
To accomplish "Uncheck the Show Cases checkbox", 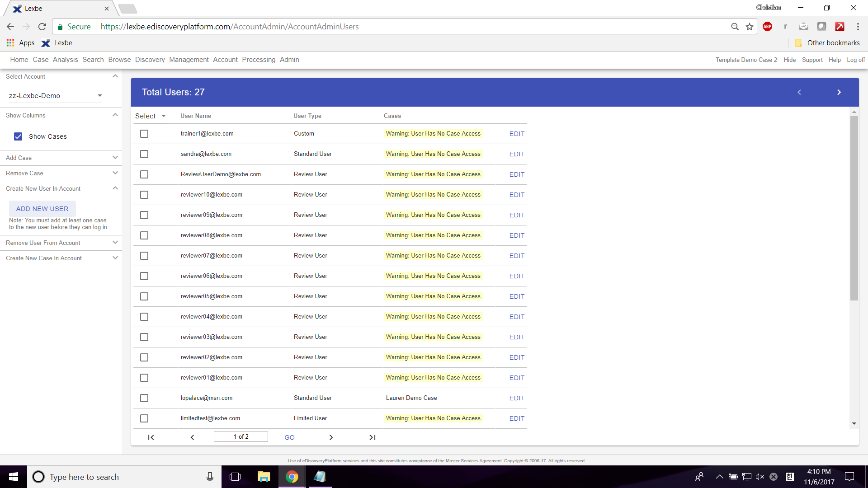I will [x=18, y=136].
